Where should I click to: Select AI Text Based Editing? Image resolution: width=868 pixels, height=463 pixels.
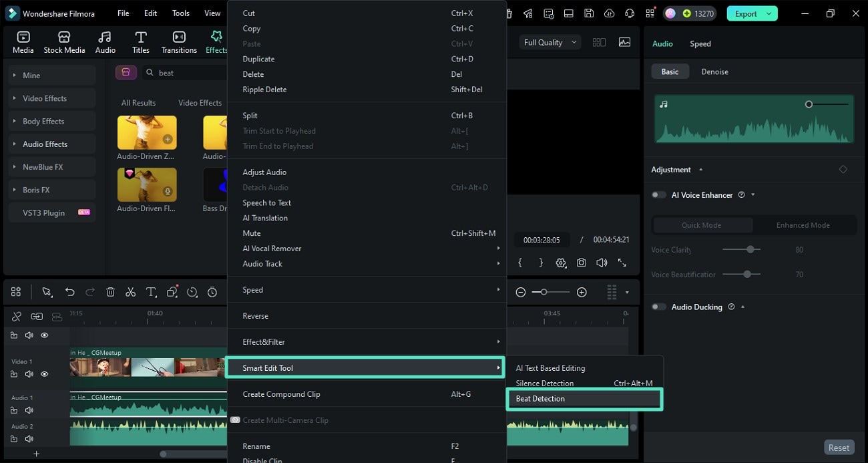point(584,368)
